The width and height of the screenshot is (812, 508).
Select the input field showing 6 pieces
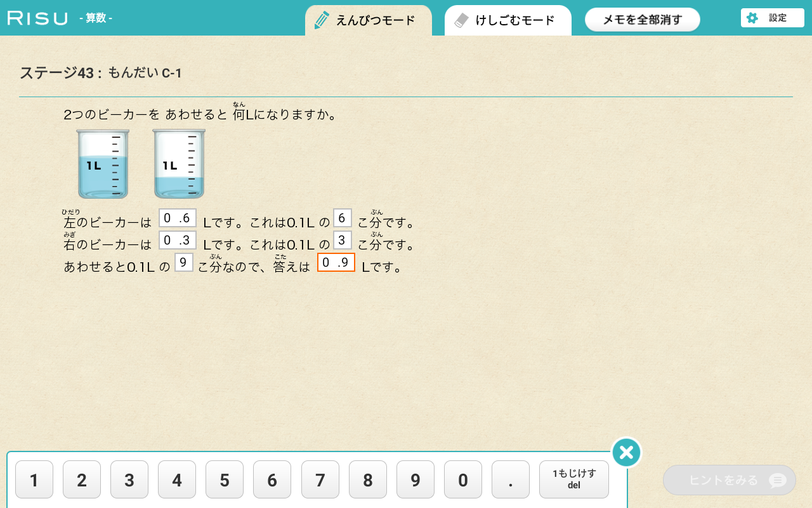342,218
